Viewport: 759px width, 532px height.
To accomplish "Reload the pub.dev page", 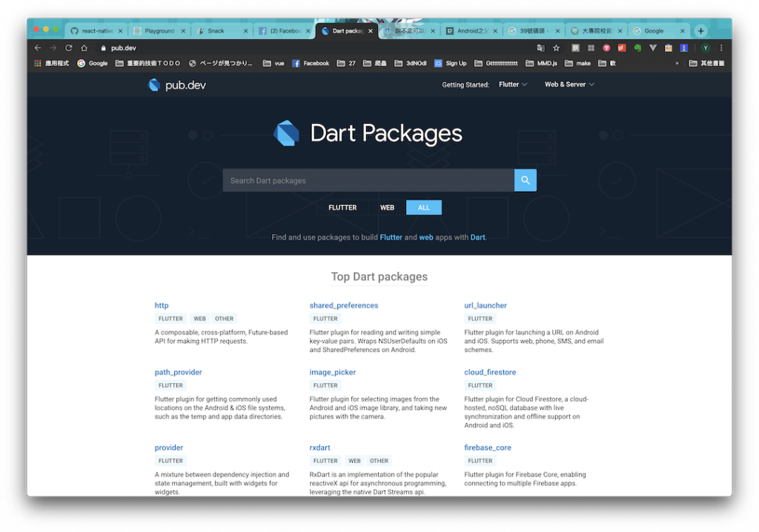I will pos(69,48).
